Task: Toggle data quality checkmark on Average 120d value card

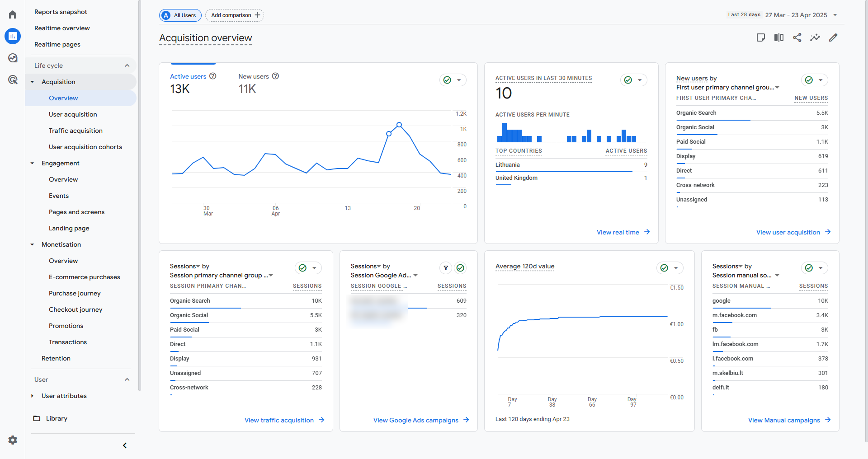Action: pos(664,268)
